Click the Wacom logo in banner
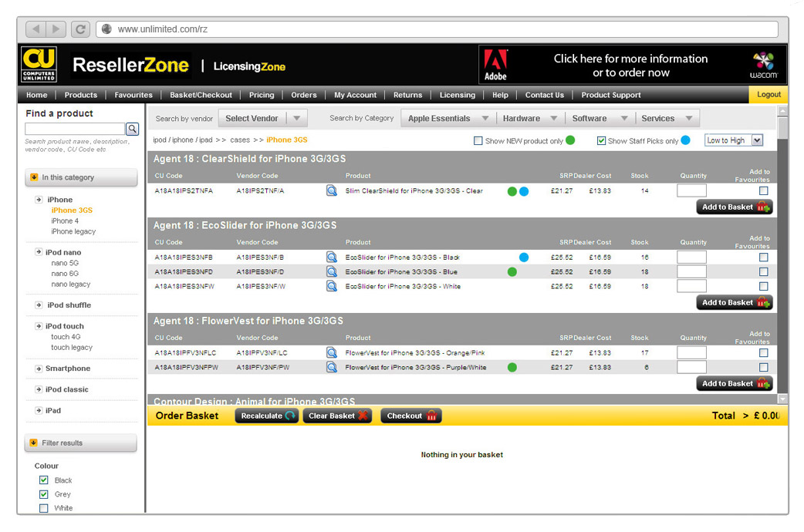This screenshot has height=532, width=804. point(764,65)
